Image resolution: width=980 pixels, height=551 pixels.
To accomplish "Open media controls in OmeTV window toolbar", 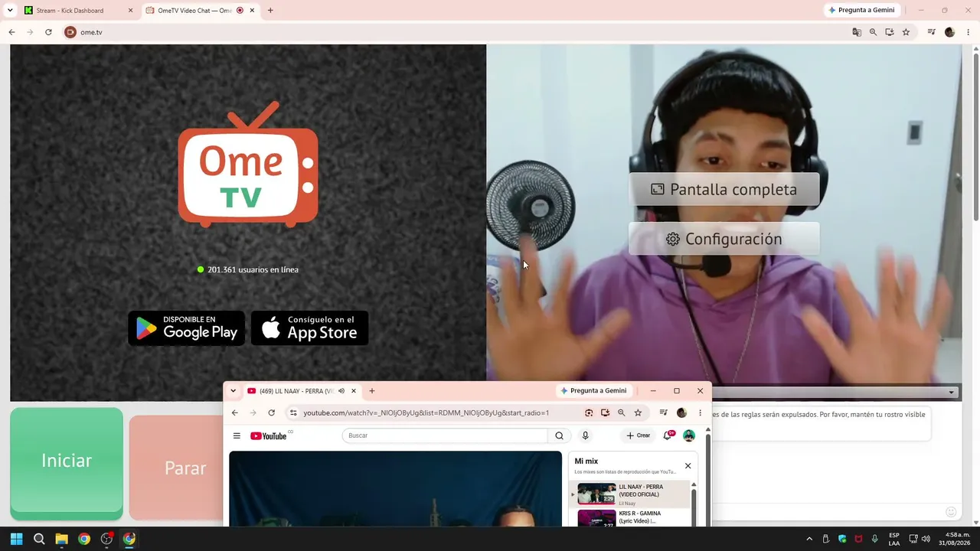I will [x=932, y=32].
